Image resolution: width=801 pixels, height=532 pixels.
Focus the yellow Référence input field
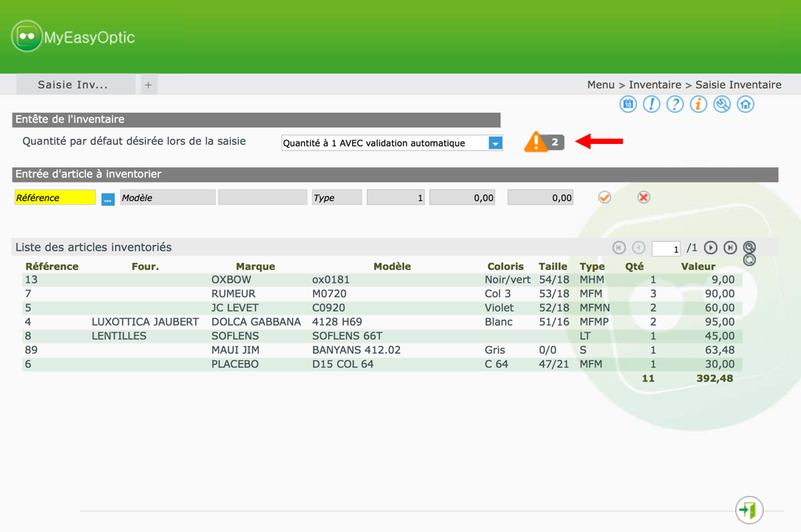point(55,198)
